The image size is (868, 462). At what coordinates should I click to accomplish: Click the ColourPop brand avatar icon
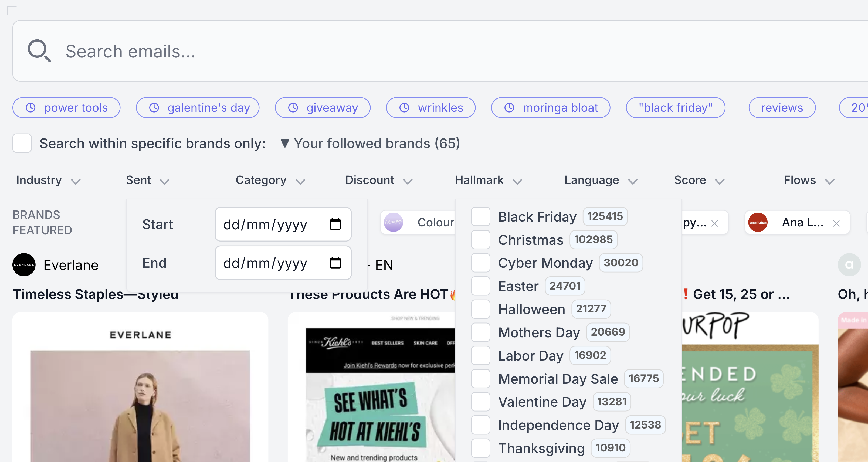coord(393,222)
